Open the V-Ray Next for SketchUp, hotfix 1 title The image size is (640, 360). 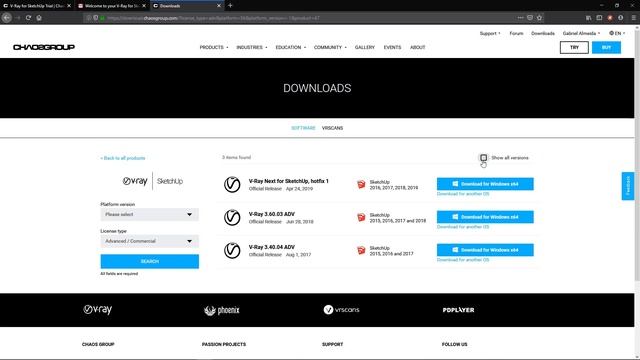click(x=289, y=181)
